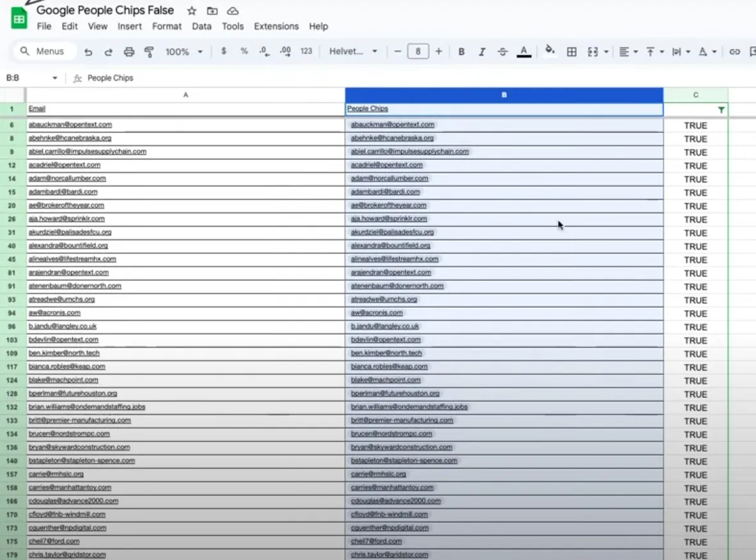The width and height of the screenshot is (756, 560).
Task: Open the Helvetica font family dropdown
Action: 354,51
